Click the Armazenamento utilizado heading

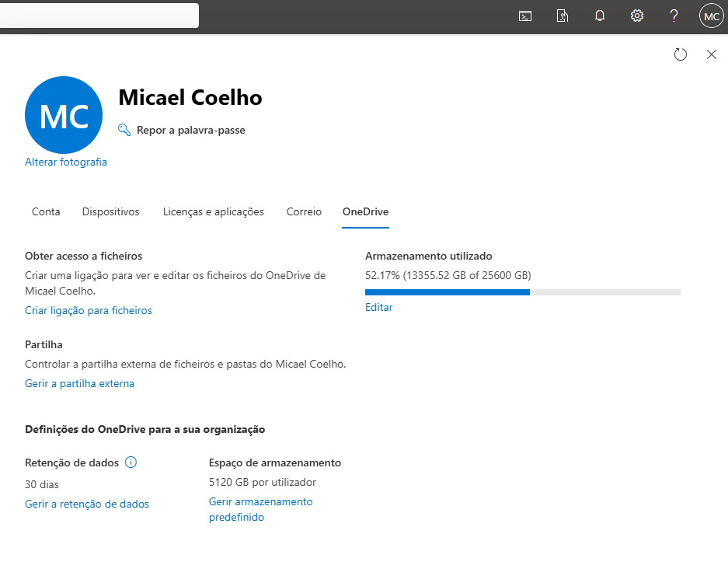coord(429,256)
